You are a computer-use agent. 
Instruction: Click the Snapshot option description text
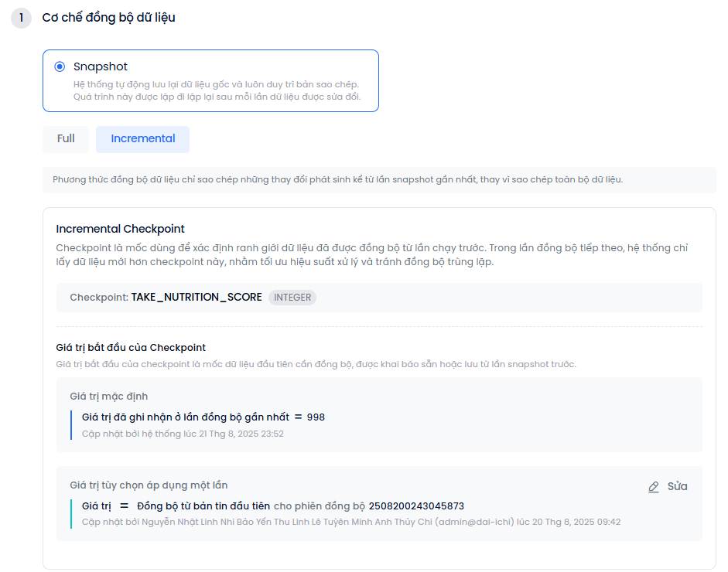pos(217,90)
